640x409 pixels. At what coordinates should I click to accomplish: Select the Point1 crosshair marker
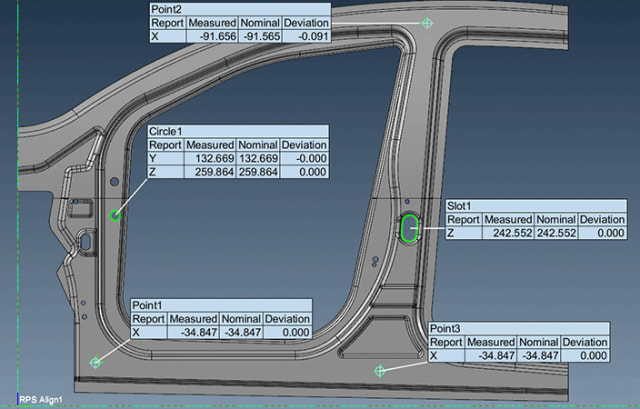click(x=96, y=362)
